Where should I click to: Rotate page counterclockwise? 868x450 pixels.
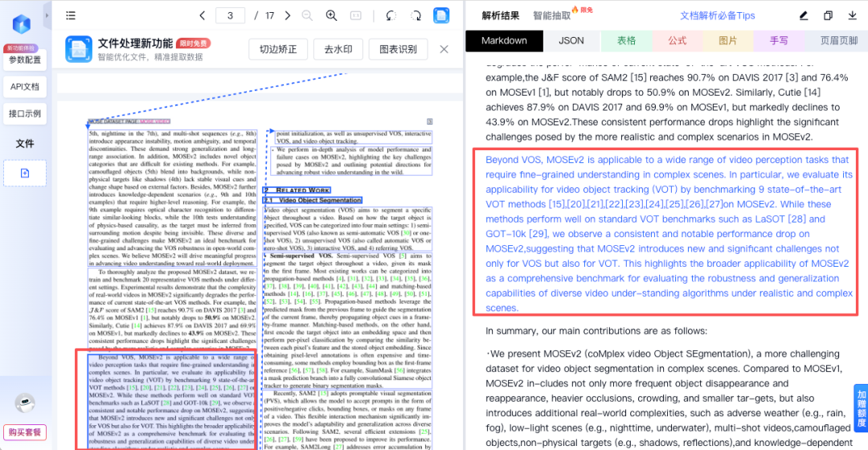[391, 15]
